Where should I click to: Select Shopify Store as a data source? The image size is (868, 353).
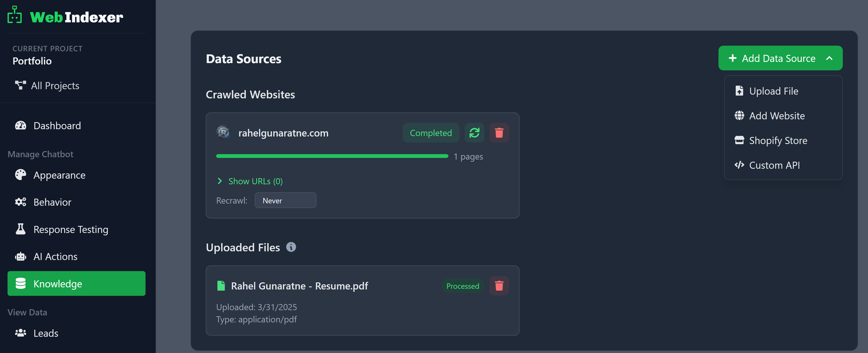[778, 140]
